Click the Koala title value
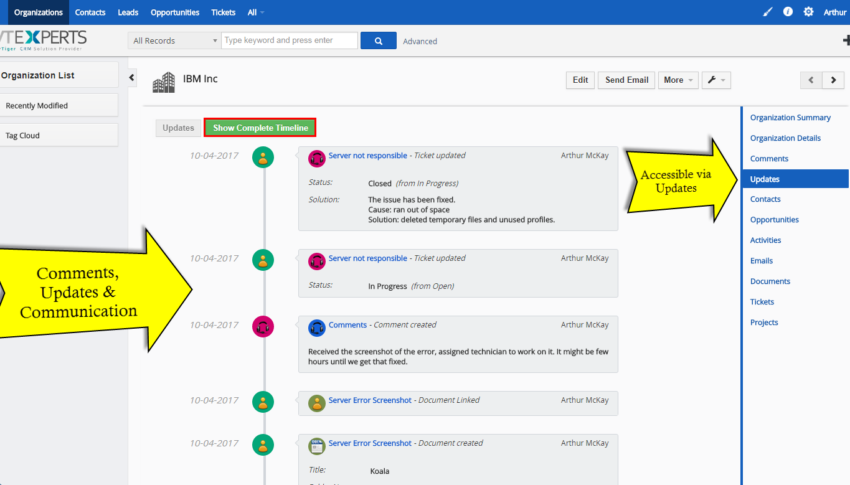The height and width of the screenshot is (485, 850). click(x=379, y=471)
